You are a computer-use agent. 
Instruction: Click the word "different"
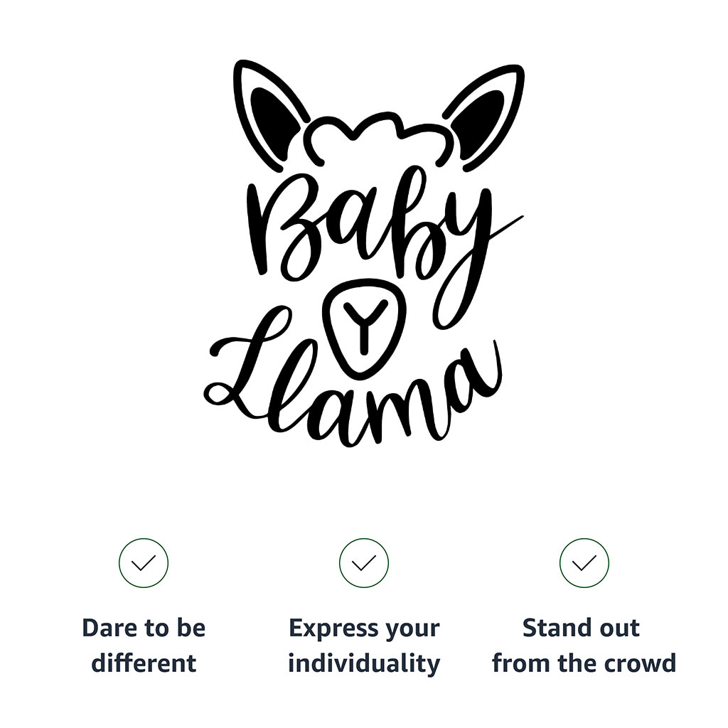(x=144, y=664)
